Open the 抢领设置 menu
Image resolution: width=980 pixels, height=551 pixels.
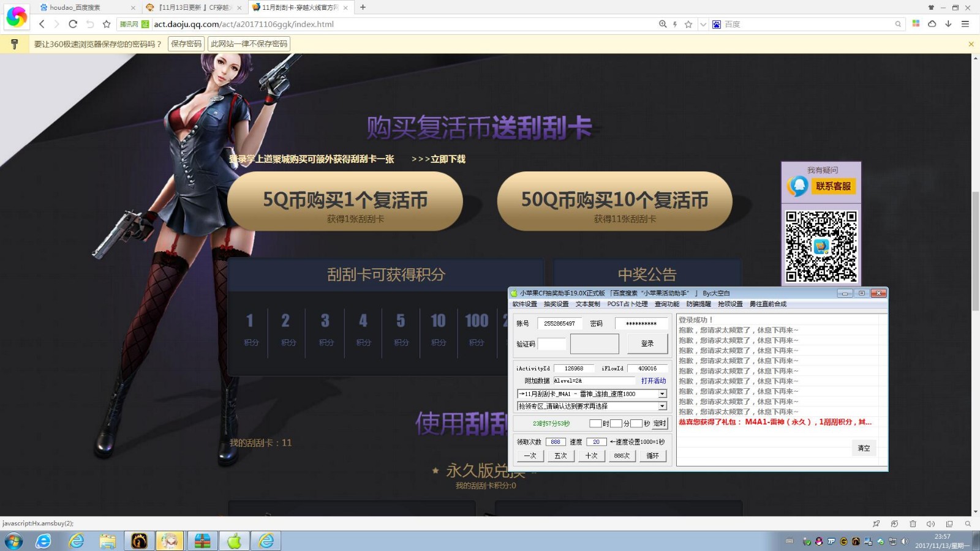(x=730, y=304)
